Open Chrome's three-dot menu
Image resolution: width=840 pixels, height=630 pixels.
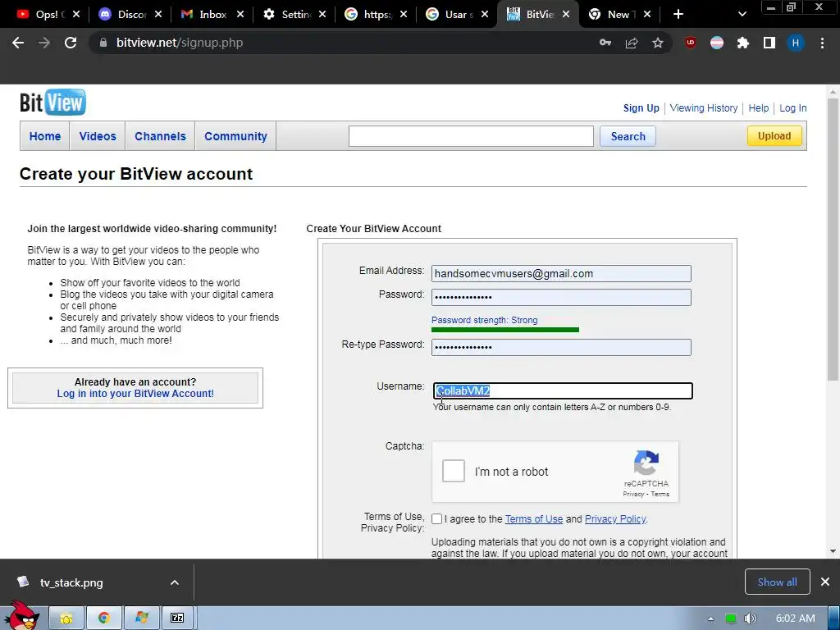(822, 43)
